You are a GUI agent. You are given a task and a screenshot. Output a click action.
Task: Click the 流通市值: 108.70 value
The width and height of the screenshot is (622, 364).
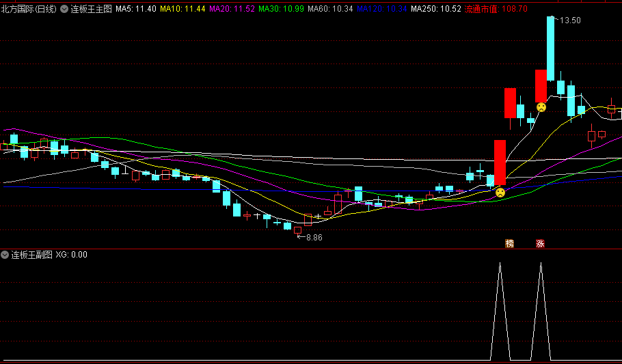[x=496, y=9]
